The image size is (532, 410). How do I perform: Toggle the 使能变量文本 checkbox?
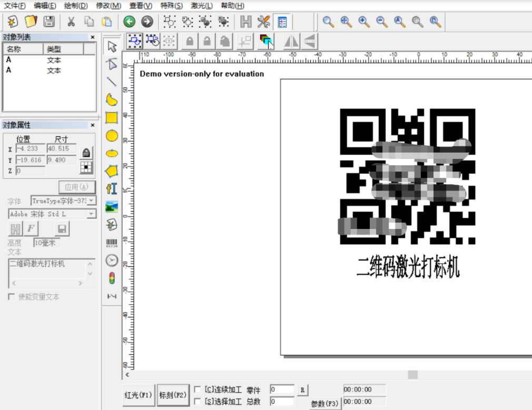click(x=11, y=297)
